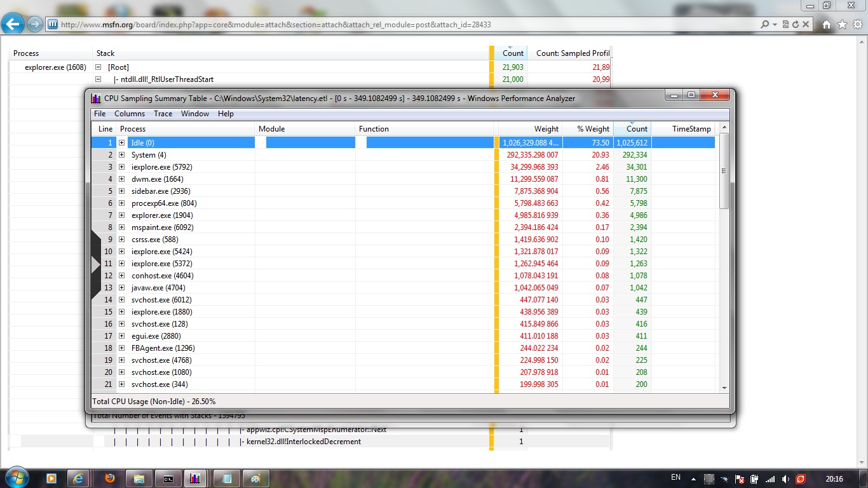Select the javaw.exe (4704) row
868x488 pixels.
(403, 288)
